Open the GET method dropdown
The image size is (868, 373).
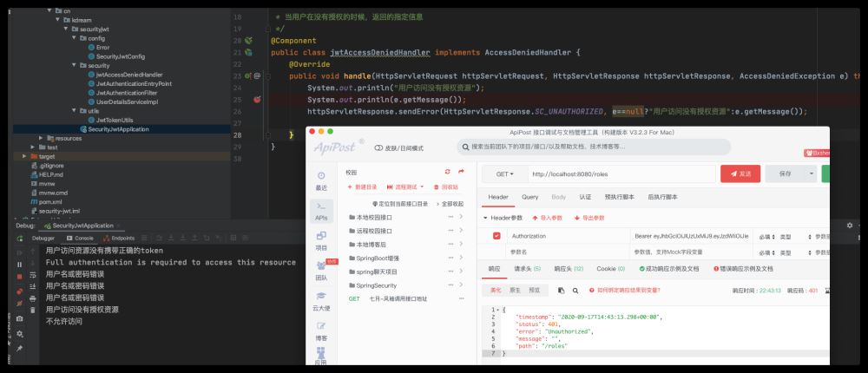coord(504,173)
